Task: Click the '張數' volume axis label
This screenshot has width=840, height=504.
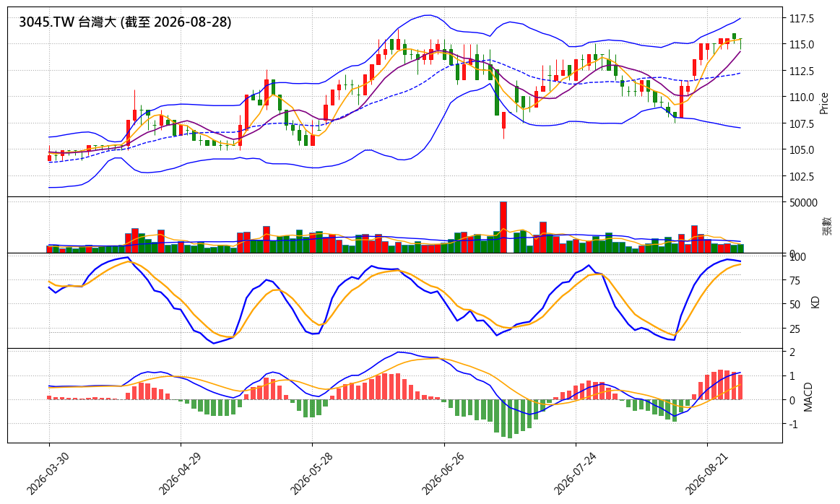Action: coord(826,226)
